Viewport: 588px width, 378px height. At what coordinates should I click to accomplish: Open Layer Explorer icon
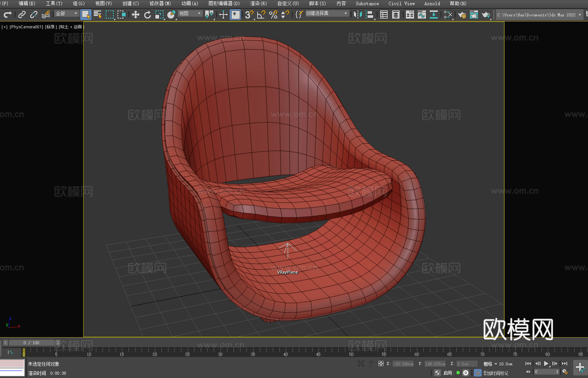(x=396, y=14)
